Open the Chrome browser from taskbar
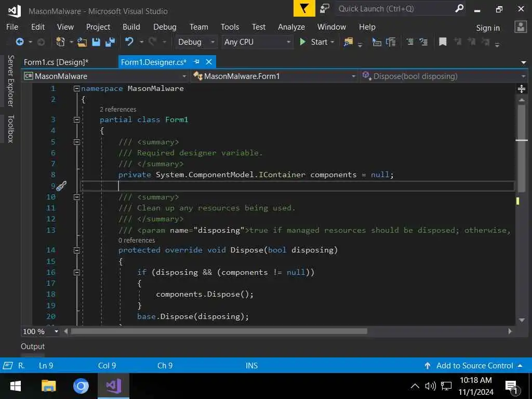This screenshot has height=399, width=532. click(81, 386)
